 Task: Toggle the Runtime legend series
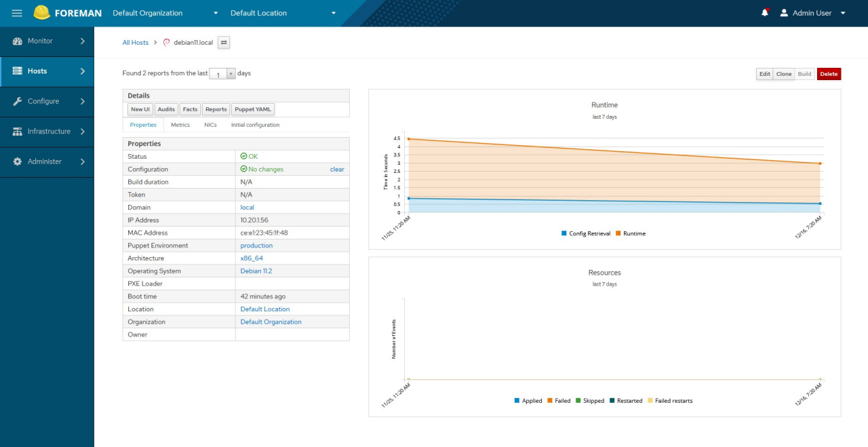[x=631, y=233]
